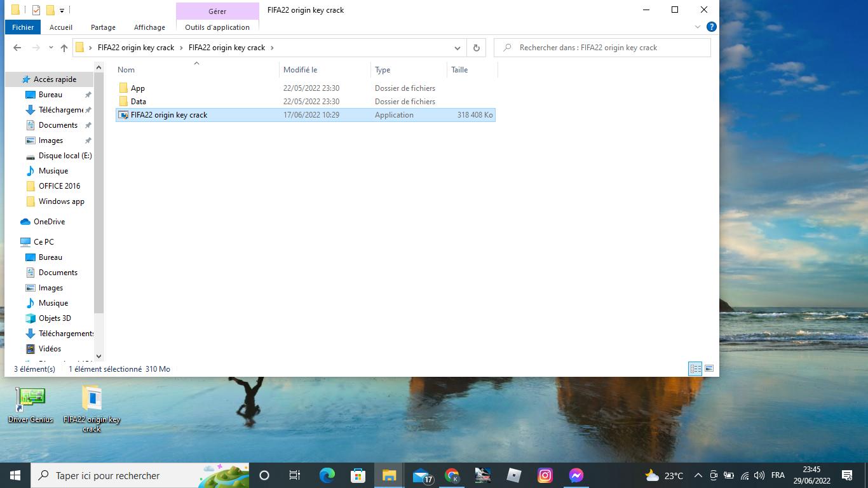
Task: Open Messenger from the taskbar
Action: 576,475
